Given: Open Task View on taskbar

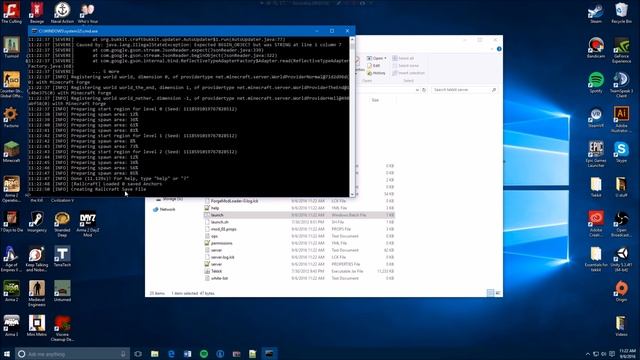Looking at the screenshot, I should pos(138,354).
